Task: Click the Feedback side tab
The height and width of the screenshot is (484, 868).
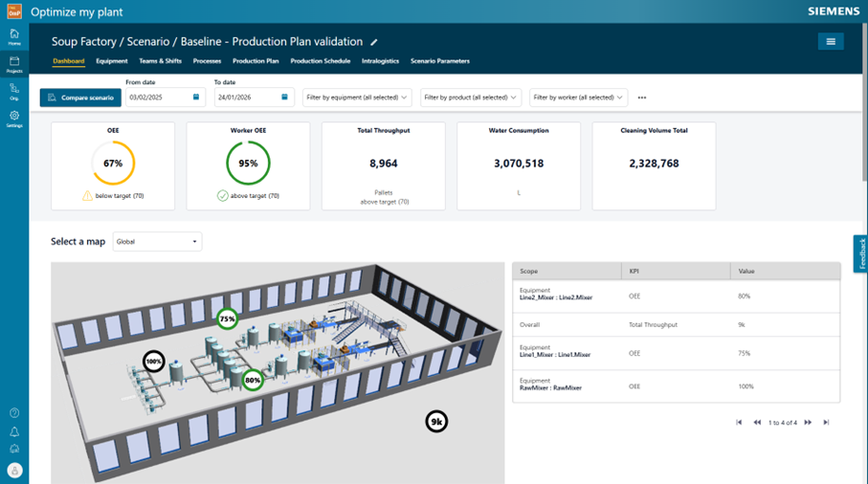Action: 861,253
